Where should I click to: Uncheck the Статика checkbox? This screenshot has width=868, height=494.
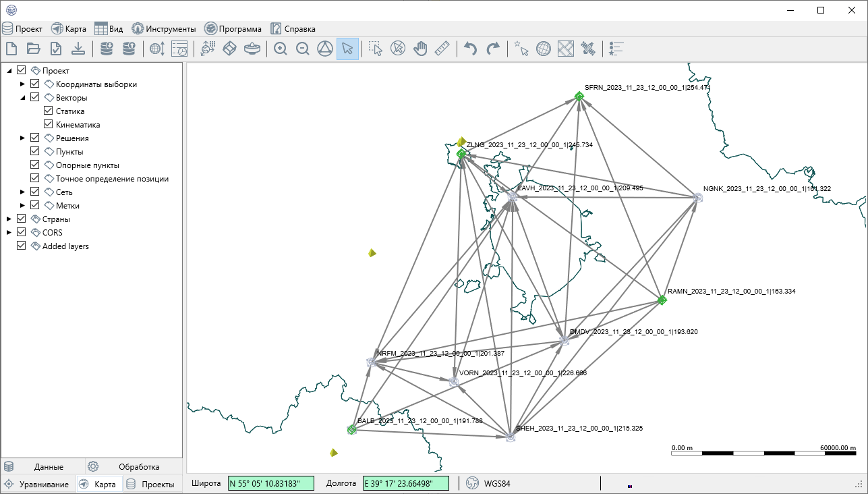click(x=49, y=111)
